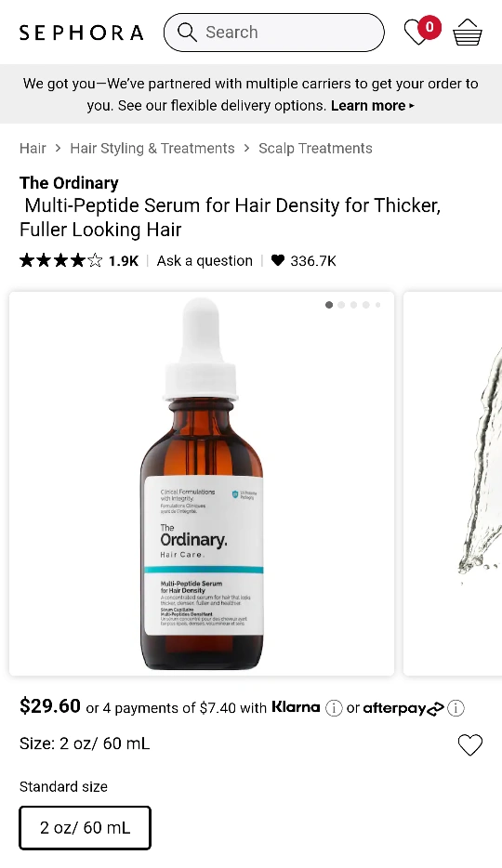Select the 2 oz/ 60 mL size option

click(x=86, y=828)
